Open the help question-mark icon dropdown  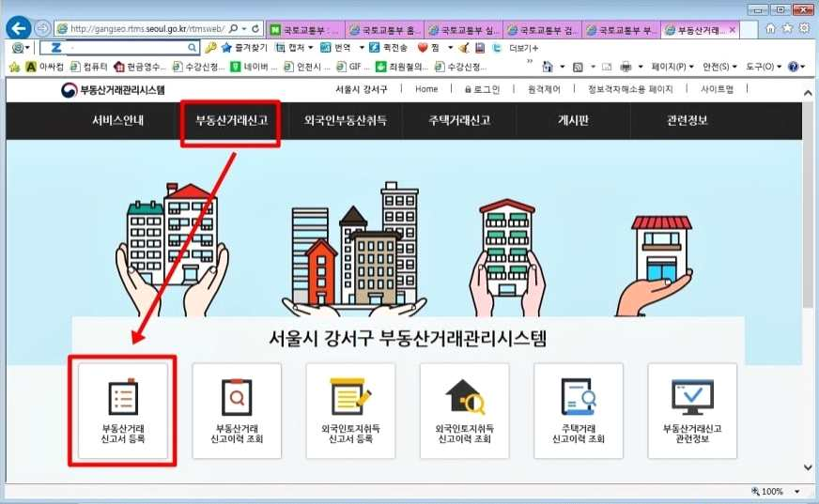coord(796,67)
